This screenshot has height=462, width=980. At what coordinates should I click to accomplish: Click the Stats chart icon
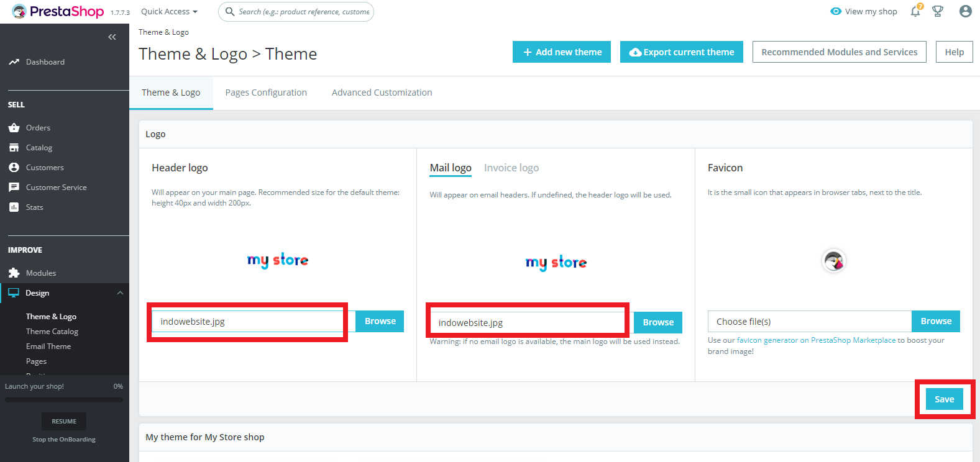tap(14, 207)
